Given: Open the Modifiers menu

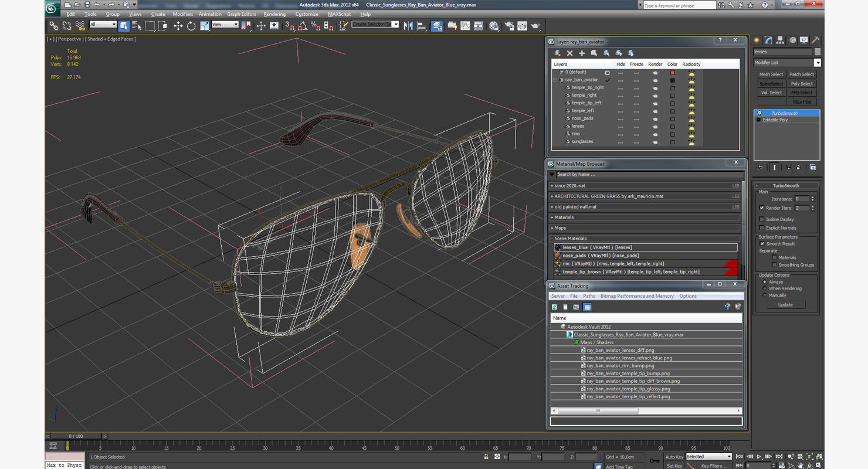Looking at the screenshot, I should pos(182,14).
